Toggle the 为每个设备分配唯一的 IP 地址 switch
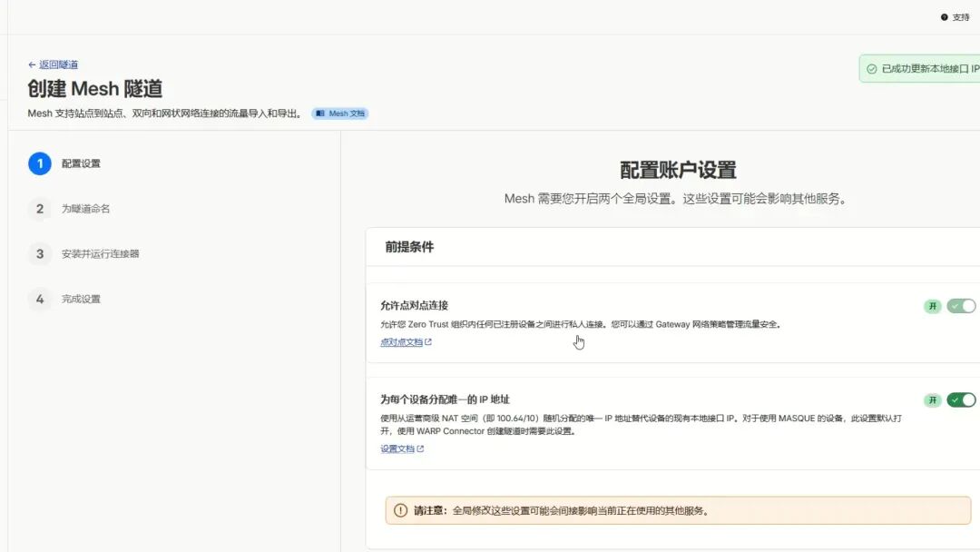Image resolution: width=980 pixels, height=552 pixels. [961, 399]
